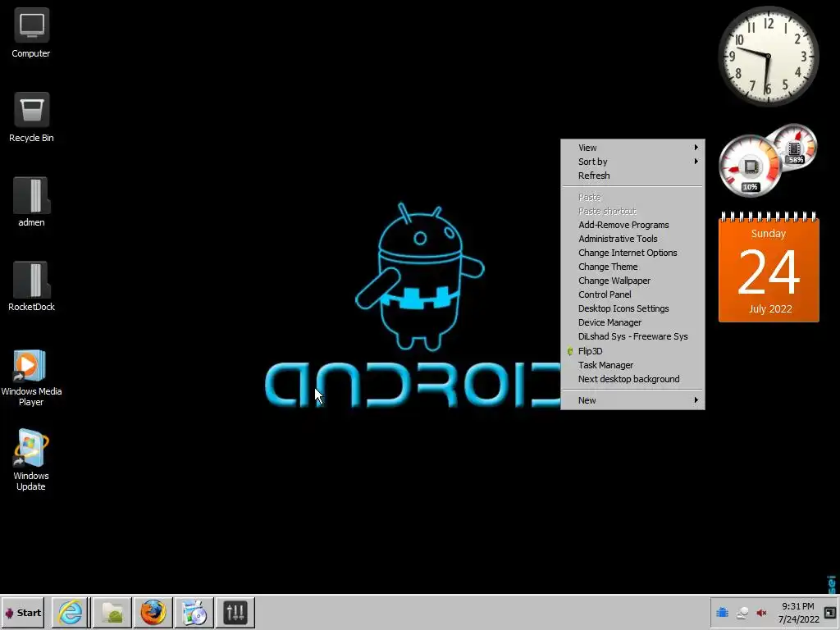This screenshot has width=840, height=630.
Task: Select Change Wallpaper in context menu
Action: (x=632, y=281)
